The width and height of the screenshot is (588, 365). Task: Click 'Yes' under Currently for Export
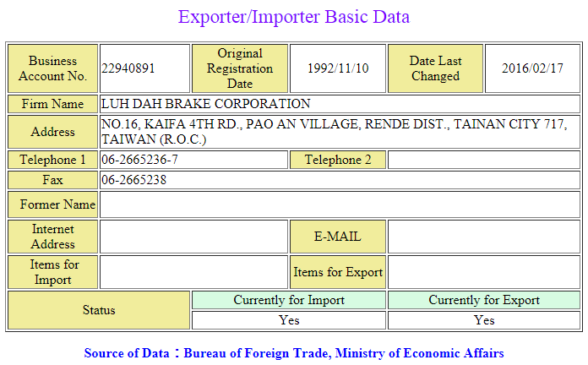coord(484,320)
